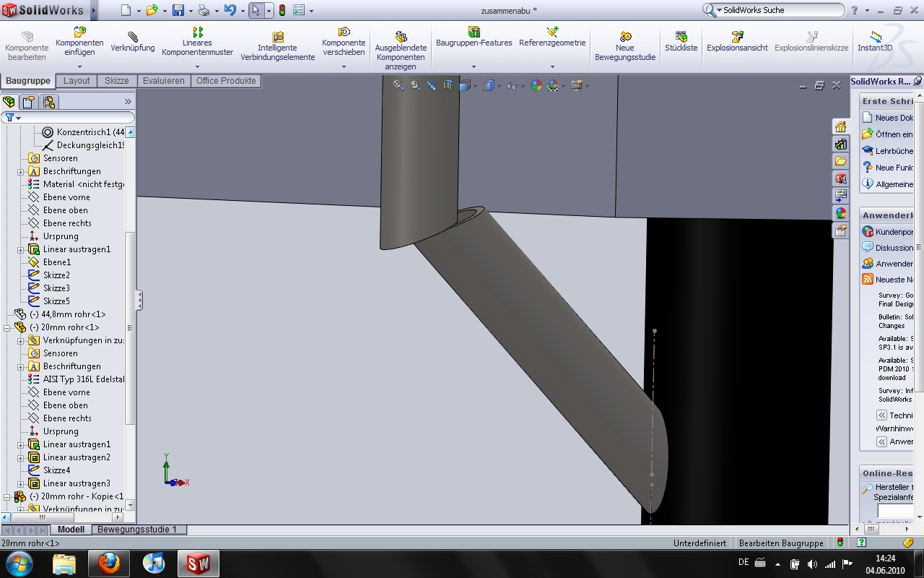The width and height of the screenshot is (924, 578).
Task: Open Komponenten einfügen dropdown arrow
Action: 80,66
